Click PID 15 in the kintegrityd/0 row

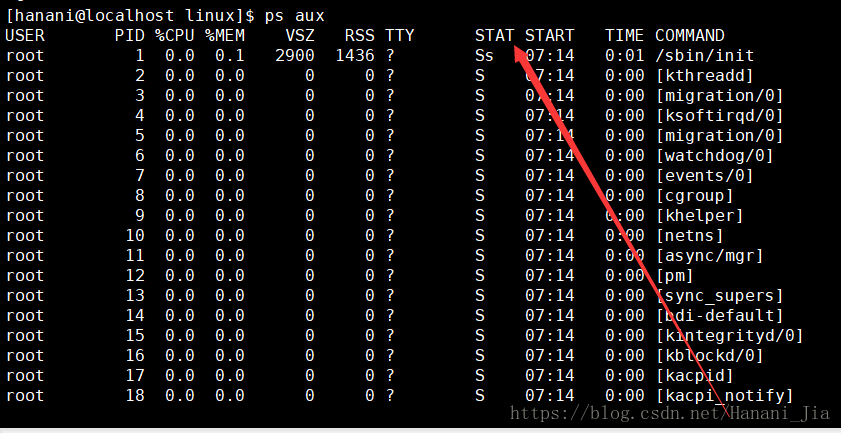(135, 335)
